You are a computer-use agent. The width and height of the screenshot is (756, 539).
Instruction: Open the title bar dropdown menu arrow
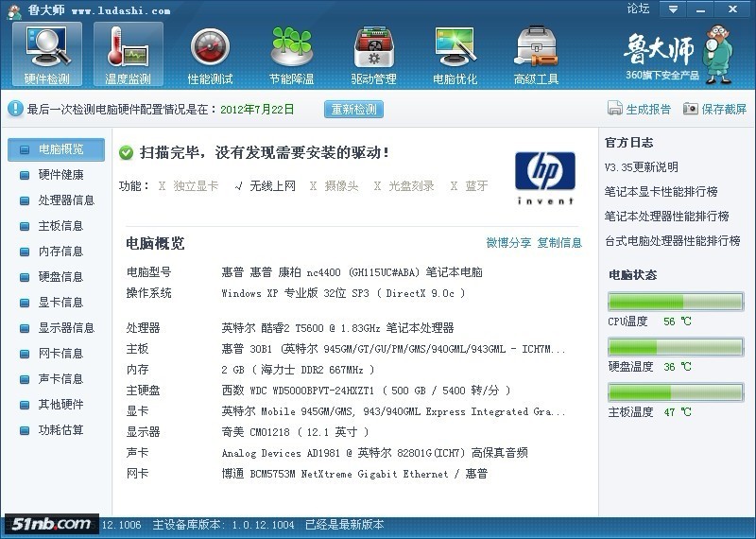[x=673, y=9]
